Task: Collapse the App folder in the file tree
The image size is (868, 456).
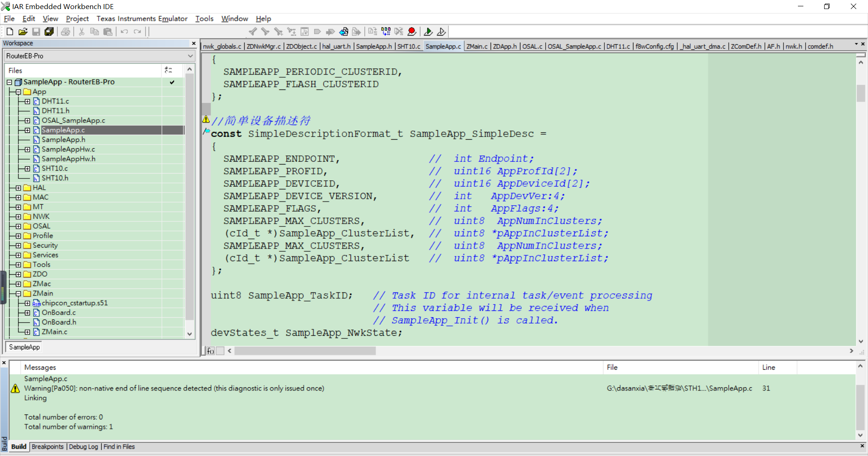Action: point(18,91)
